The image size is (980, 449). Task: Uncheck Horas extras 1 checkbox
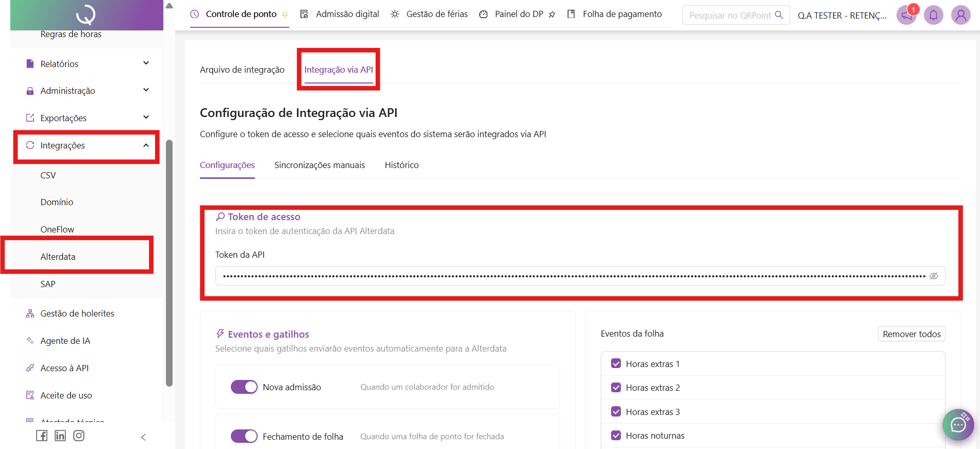pyautogui.click(x=616, y=364)
